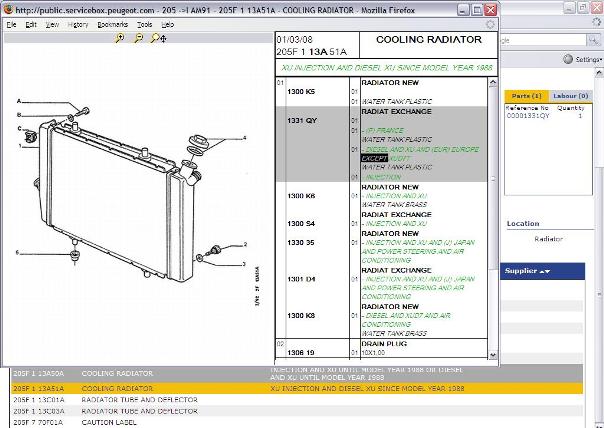Click the parts list vertical scrollbar thumb

tap(492, 178)
